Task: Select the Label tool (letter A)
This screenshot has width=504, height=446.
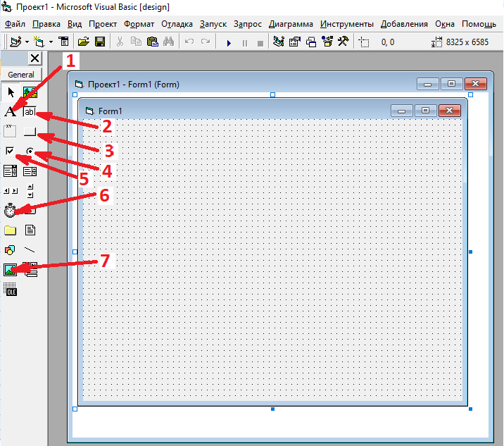Action: pyautogui.click(x=10, y=111)
